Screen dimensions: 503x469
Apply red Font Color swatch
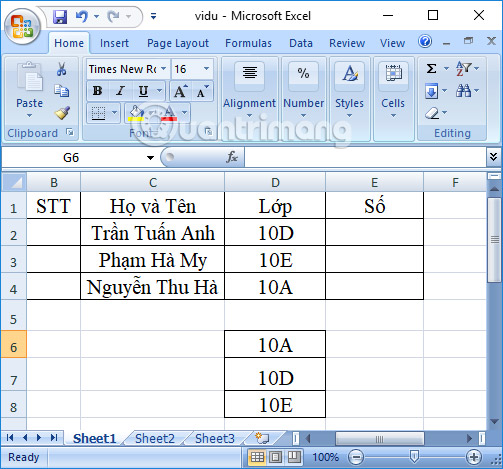169,113
